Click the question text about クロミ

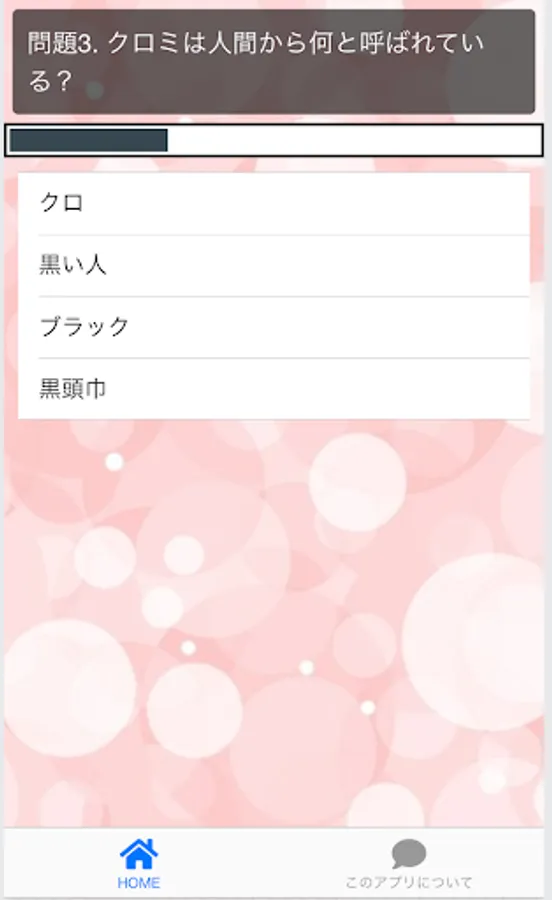coord(256,61)
